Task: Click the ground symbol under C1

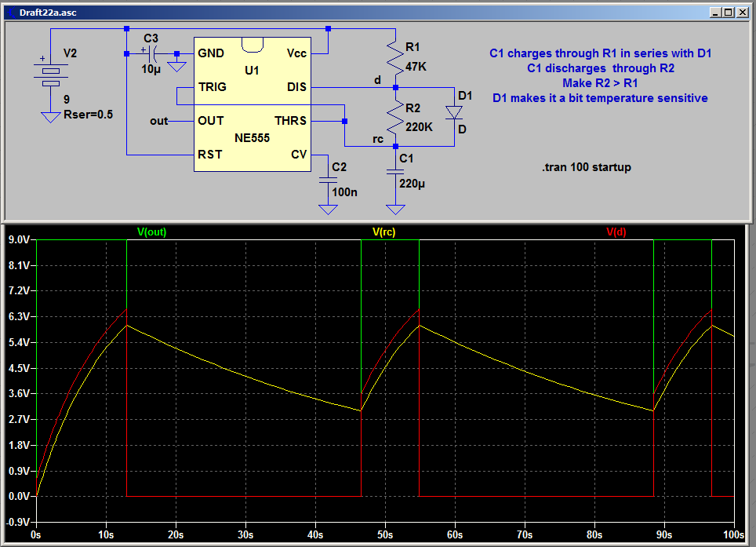Action: (395, 210)
